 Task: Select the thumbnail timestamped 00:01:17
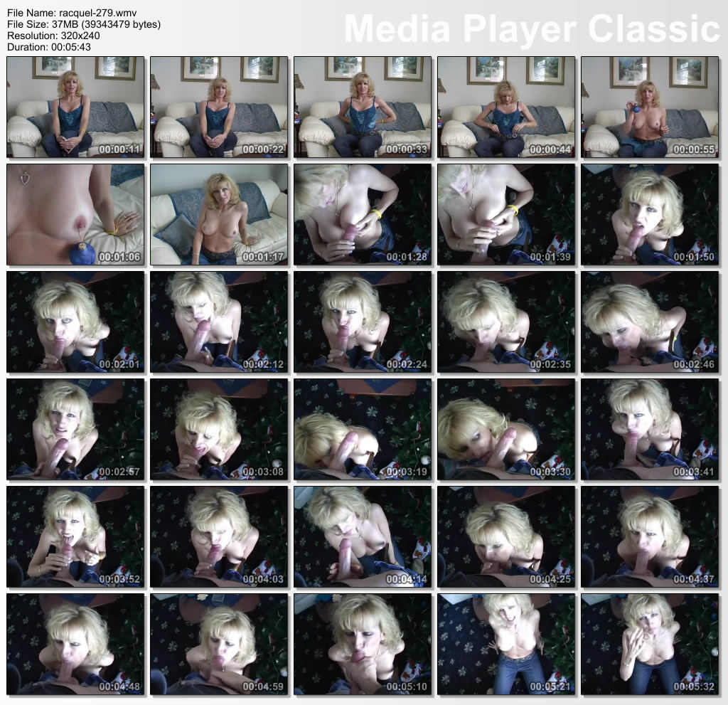(219, 214)
